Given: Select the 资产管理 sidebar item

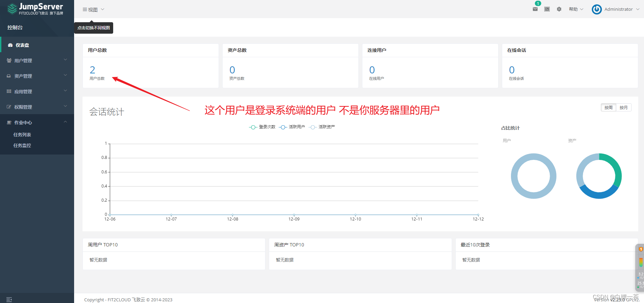Looking at the screenshot, I should tap(37, 76).
